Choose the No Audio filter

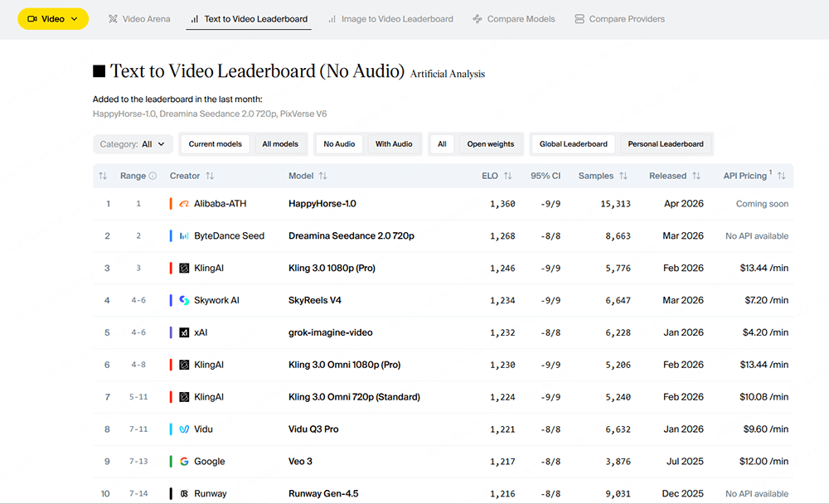pos(339,144)
